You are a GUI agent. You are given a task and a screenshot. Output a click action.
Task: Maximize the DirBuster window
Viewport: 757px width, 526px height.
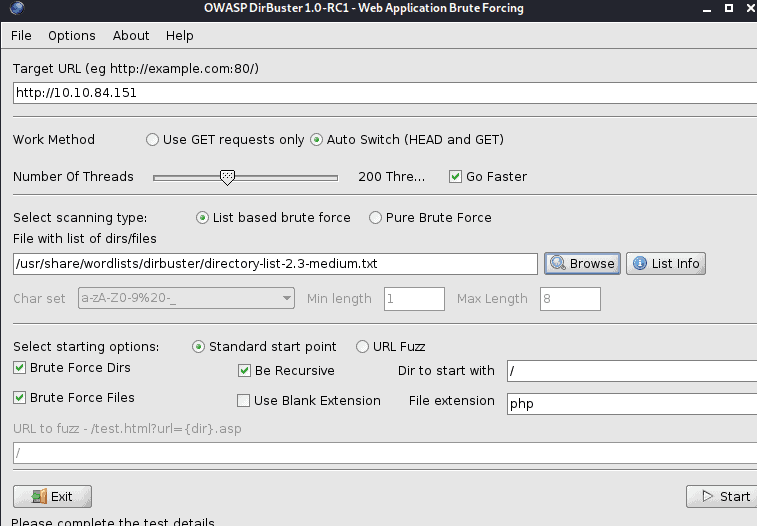coord(729,8)
